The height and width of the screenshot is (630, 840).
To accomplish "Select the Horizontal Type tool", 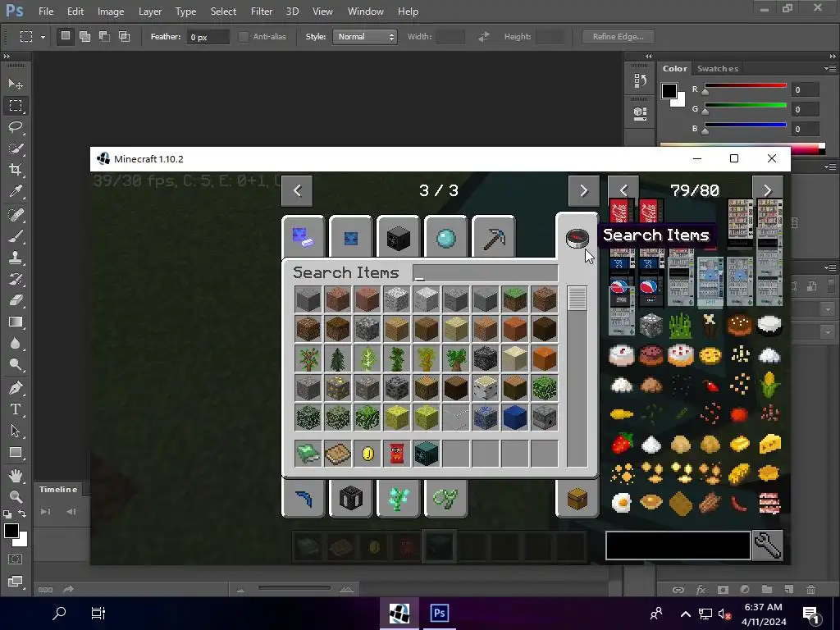I will 16,409.
